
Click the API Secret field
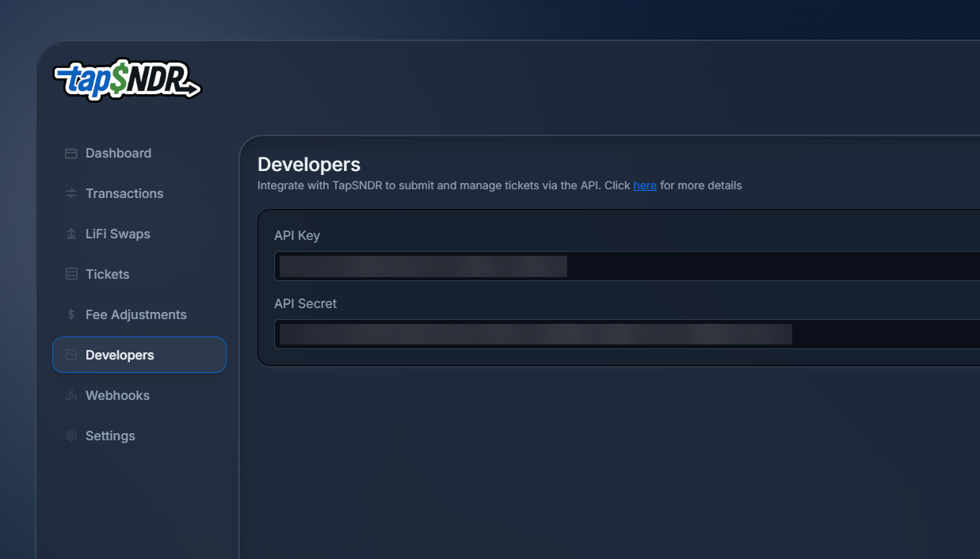[x=627, y=334]
